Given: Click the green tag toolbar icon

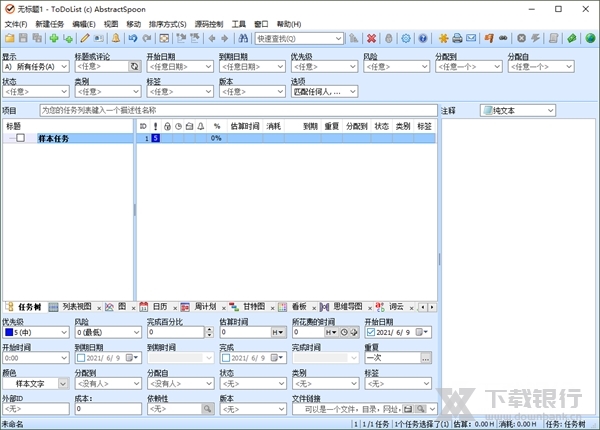Looking at the screenshot, I should [572, 38].
